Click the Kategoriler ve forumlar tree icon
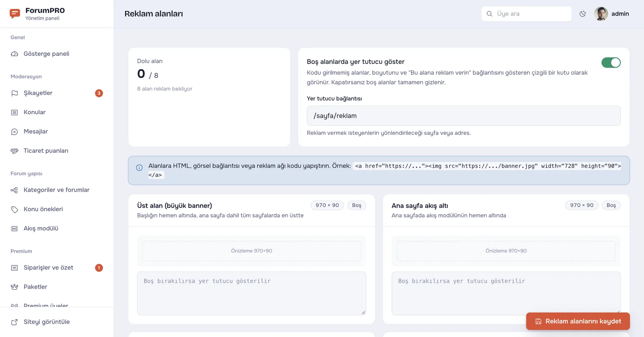Screen dimensions: 644x337 point(14,190)
